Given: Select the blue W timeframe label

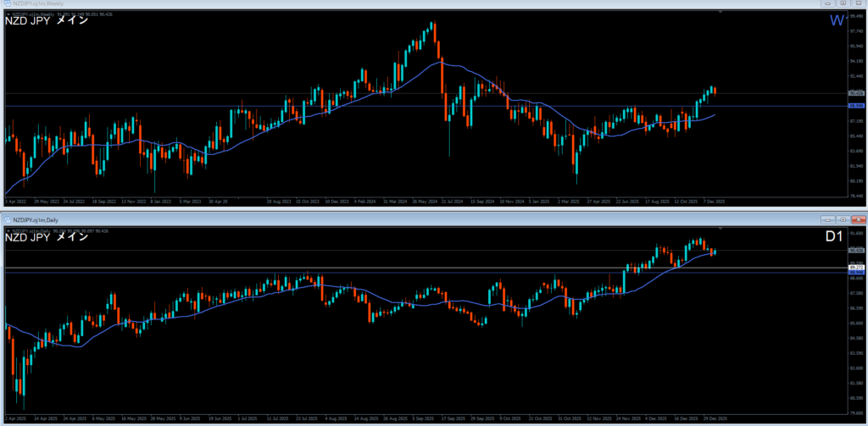Looking at the screenshot, I should 837,21.
